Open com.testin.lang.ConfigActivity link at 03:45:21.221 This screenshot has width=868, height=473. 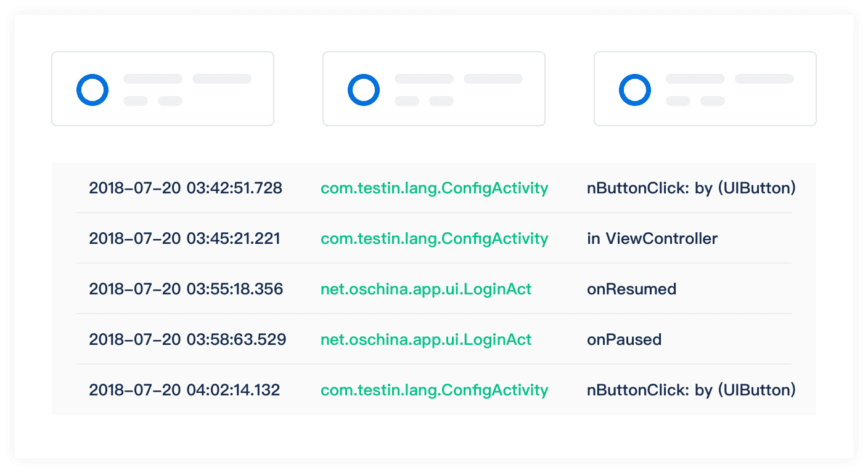[x=434, y=238]
